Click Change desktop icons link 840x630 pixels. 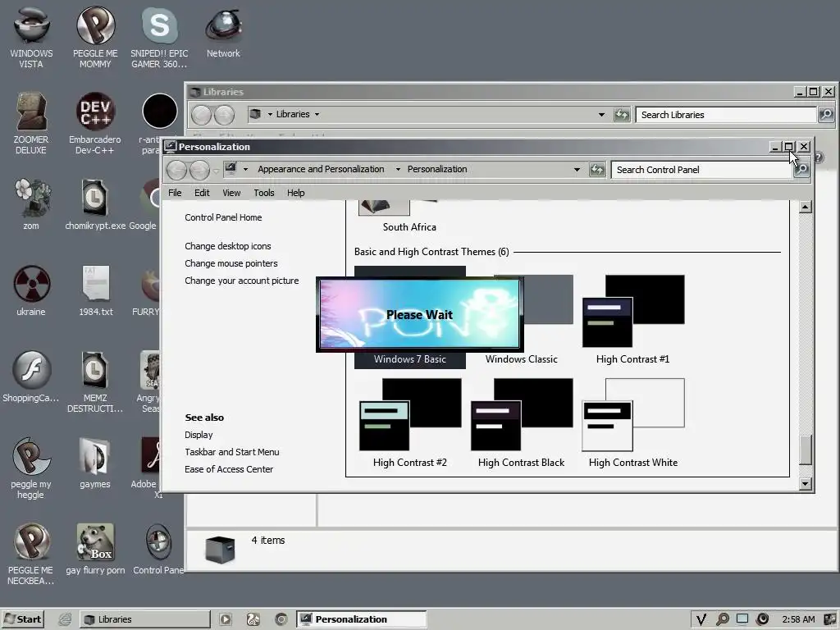228,246
